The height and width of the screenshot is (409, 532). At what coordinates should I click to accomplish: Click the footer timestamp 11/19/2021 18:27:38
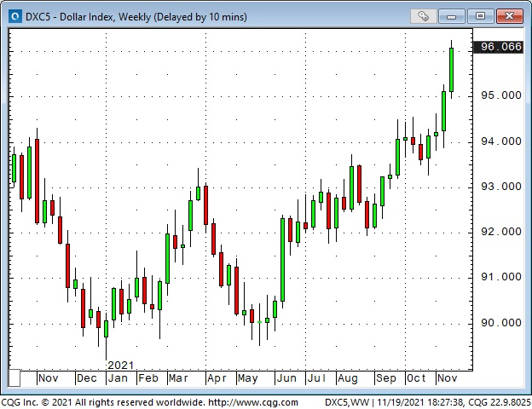coord(420,402)
